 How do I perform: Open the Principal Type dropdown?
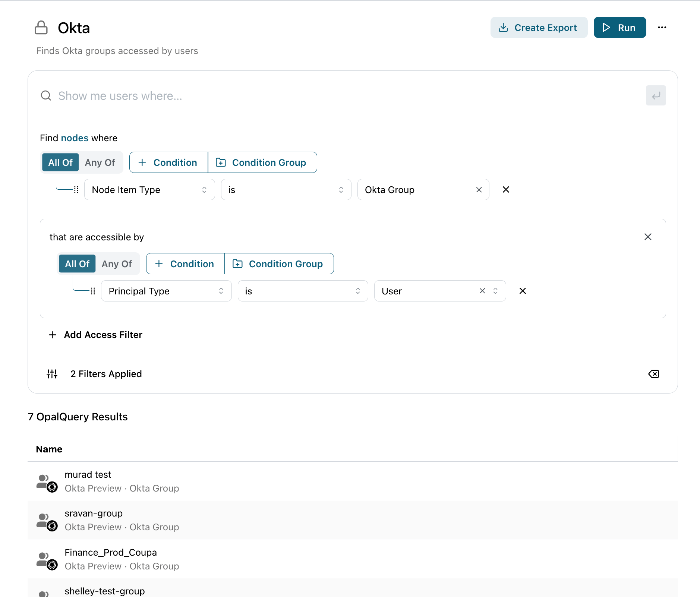(166, 291)
